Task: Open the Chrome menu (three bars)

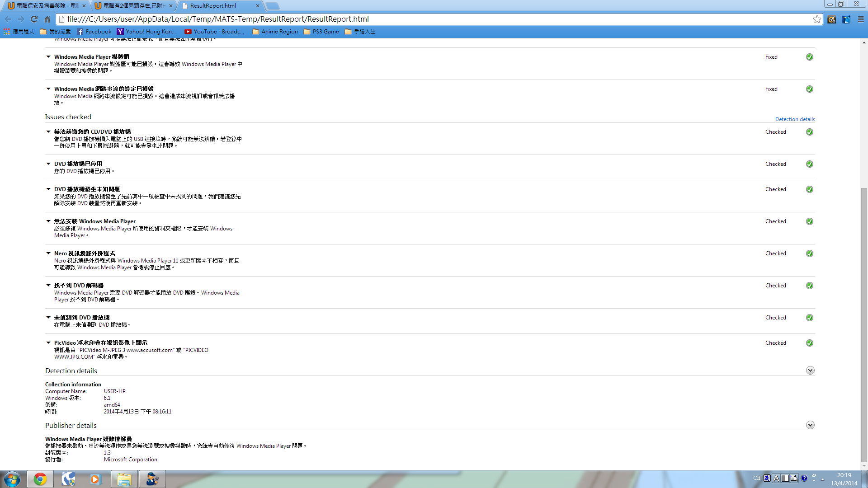Action: click(x=861, y=19)
